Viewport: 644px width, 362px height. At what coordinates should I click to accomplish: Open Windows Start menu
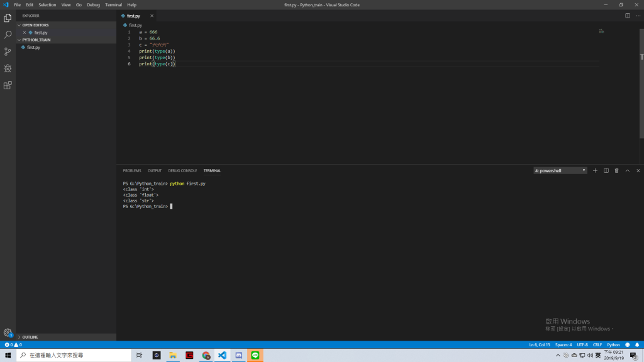click(8, 356)
